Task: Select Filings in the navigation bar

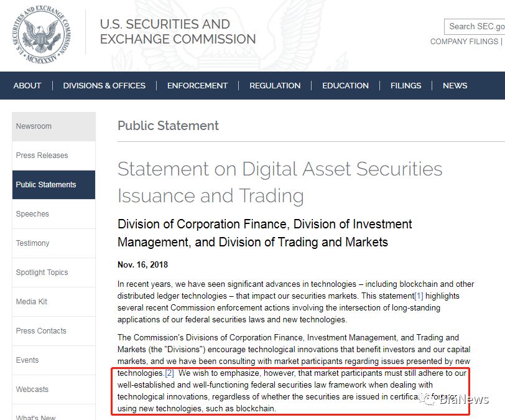Action: click(405, 86)
